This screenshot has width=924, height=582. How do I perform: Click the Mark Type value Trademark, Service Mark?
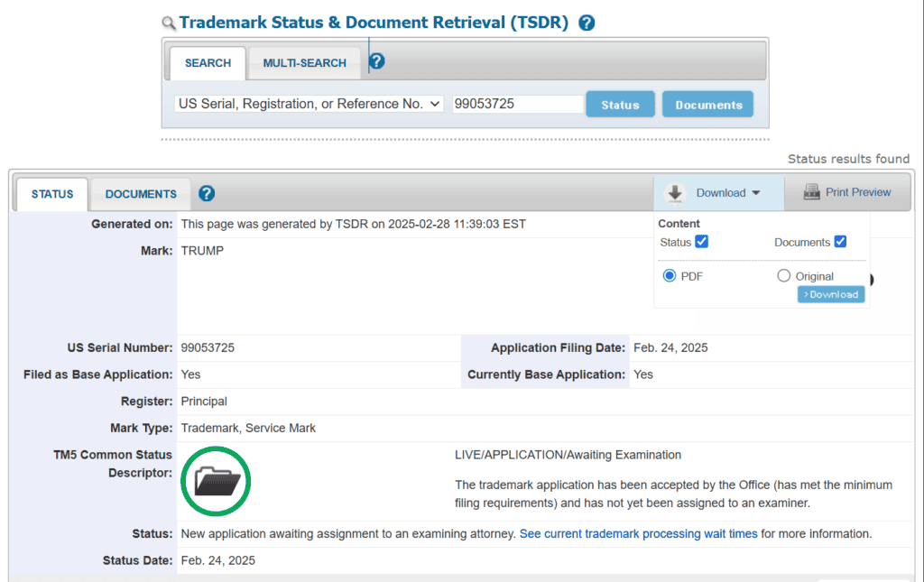248,428
